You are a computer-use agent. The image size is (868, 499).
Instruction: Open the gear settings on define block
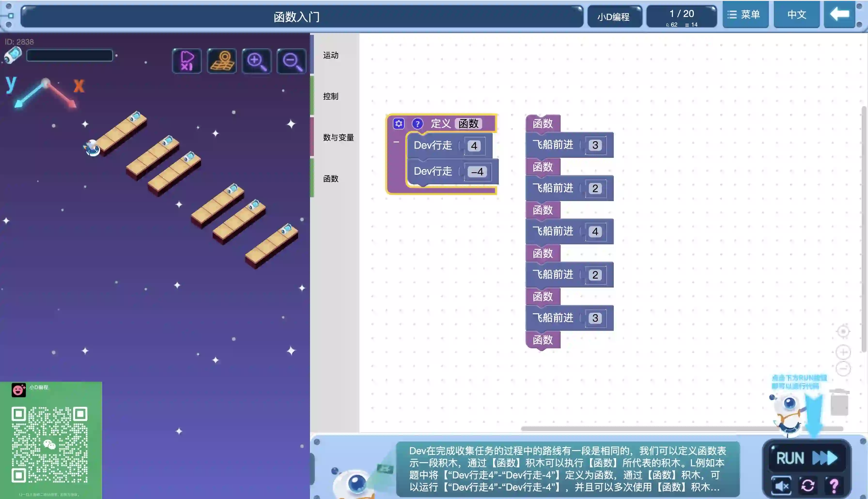tap(398, 123)
